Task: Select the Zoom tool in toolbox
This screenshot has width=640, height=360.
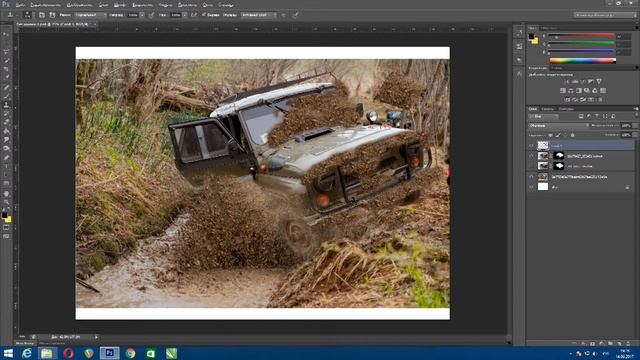Action: (6, 202)
